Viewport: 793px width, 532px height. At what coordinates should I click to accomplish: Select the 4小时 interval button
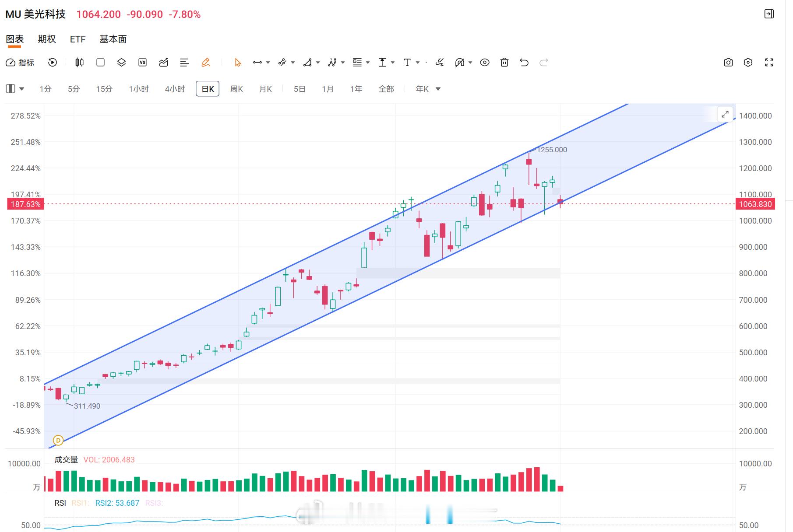click(175, 89)
